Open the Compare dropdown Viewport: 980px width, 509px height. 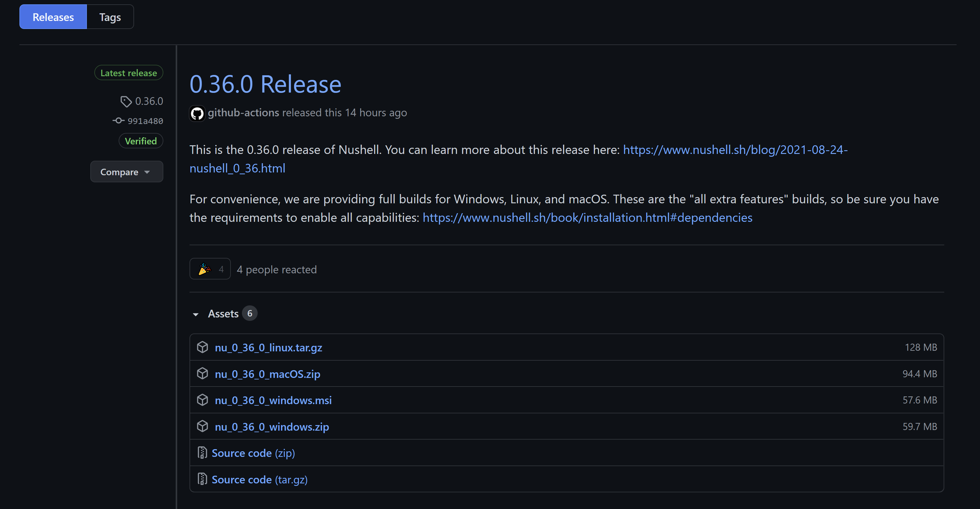pyautogui.click(x=127, y=172)
